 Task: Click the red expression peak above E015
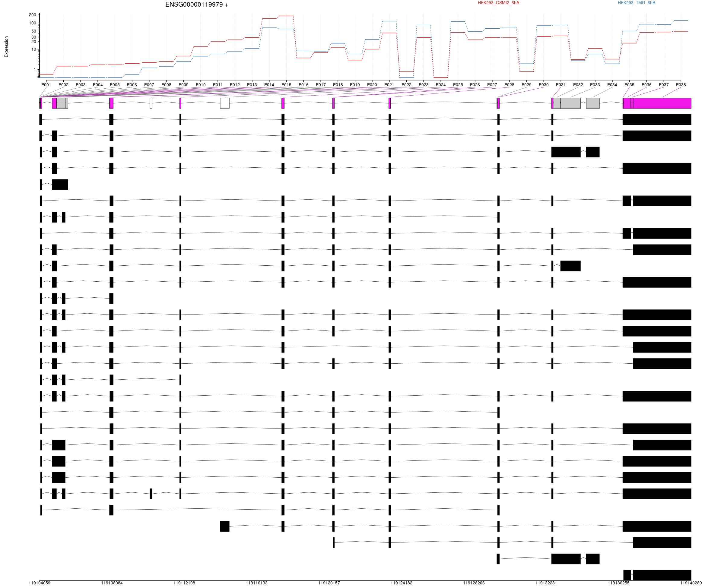(x=286, y=16)
